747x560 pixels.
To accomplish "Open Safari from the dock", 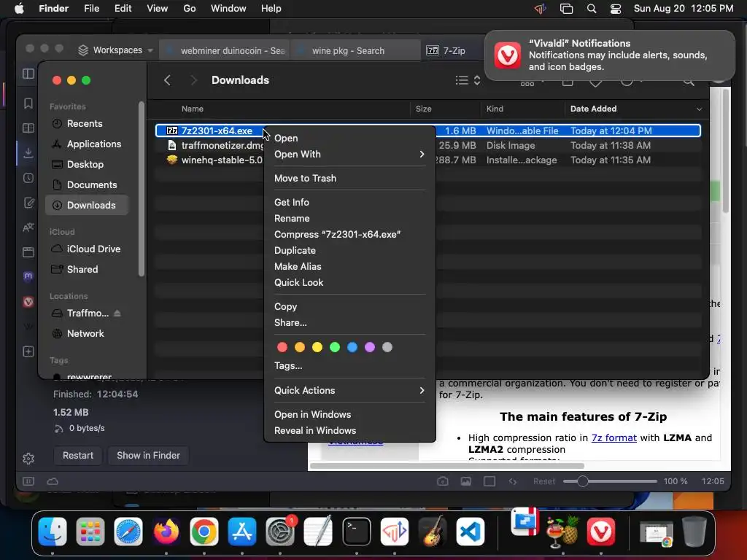I will (x=128, y=532).
